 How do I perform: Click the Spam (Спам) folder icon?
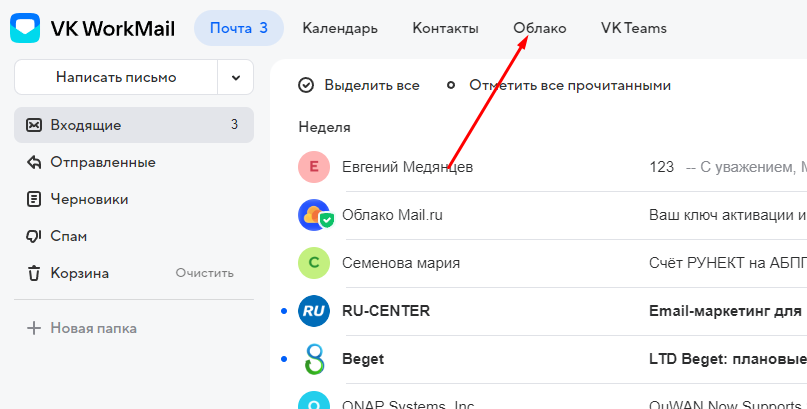click(x=34, y=236)
